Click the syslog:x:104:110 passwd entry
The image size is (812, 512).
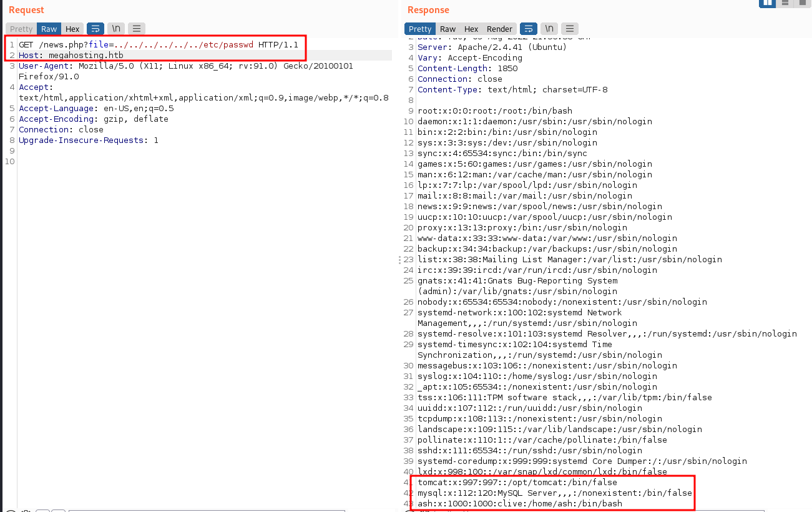point(537,377)
